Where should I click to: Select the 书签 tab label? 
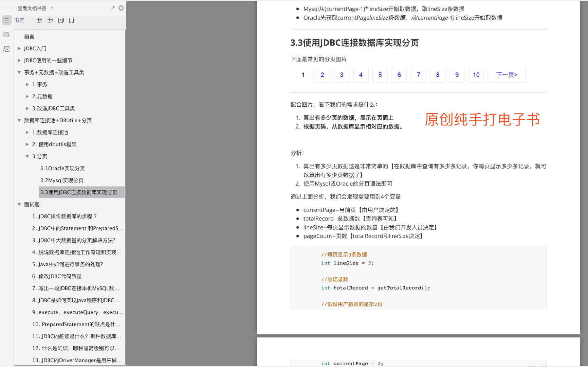tap(19, 20)
